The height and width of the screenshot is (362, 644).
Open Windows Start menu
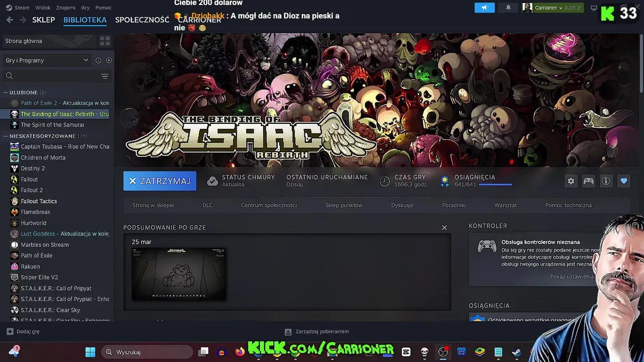click(90, 352)
